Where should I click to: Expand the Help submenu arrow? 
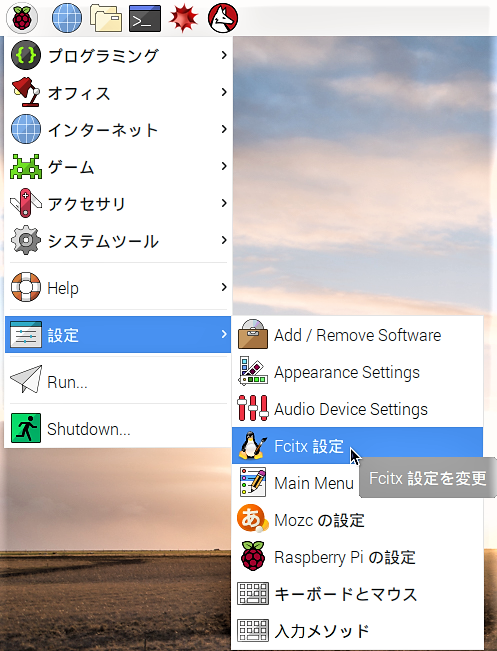[x=224, y=287]
